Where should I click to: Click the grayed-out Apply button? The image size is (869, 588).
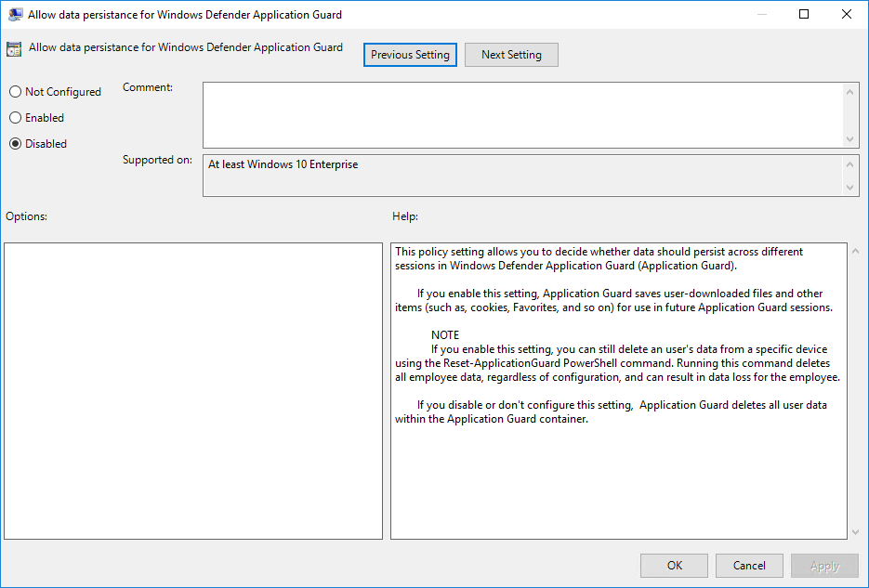tap(824, 566)
